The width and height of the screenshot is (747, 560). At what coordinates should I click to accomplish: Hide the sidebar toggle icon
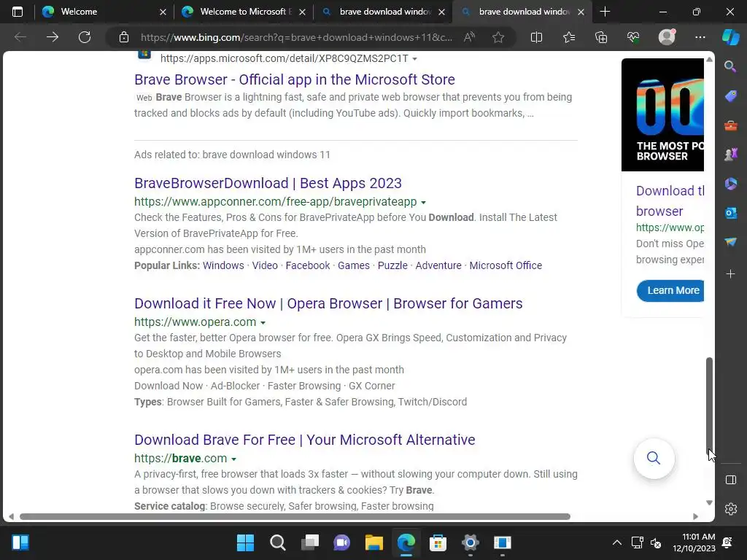731,480
